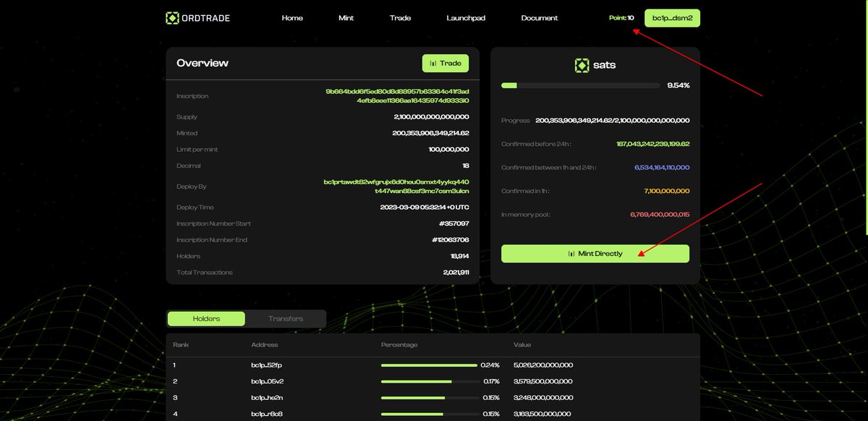This screenshot has height=421, width=868.
Task: Click the Trade button in Overview
Action: (446, 63)
